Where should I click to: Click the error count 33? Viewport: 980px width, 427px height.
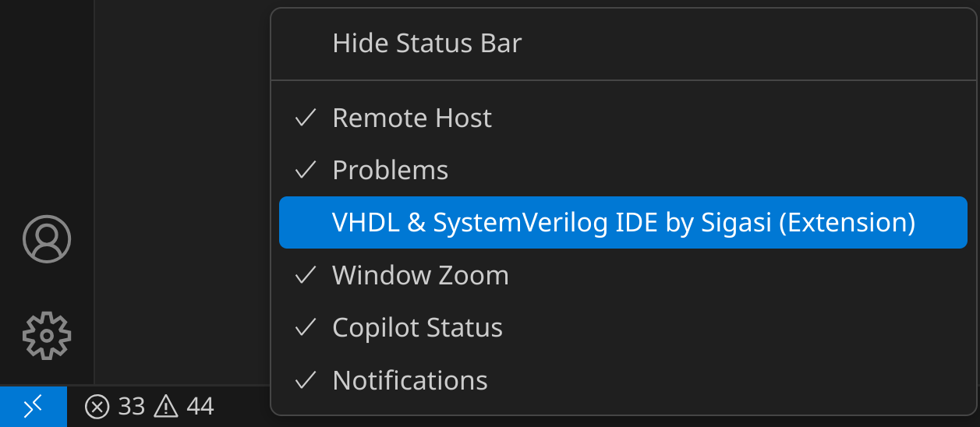(132, 407)
